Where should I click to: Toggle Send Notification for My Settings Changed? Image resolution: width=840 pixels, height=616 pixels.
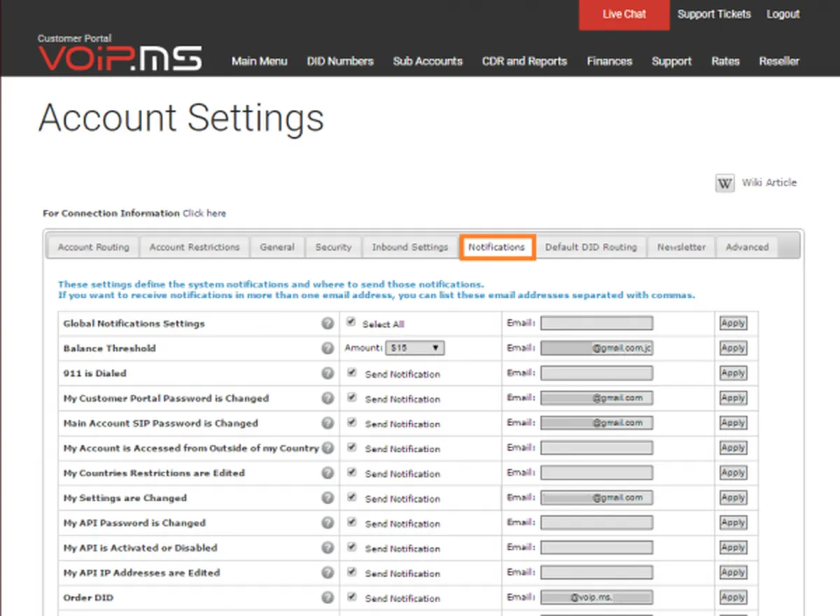[351, 497]
